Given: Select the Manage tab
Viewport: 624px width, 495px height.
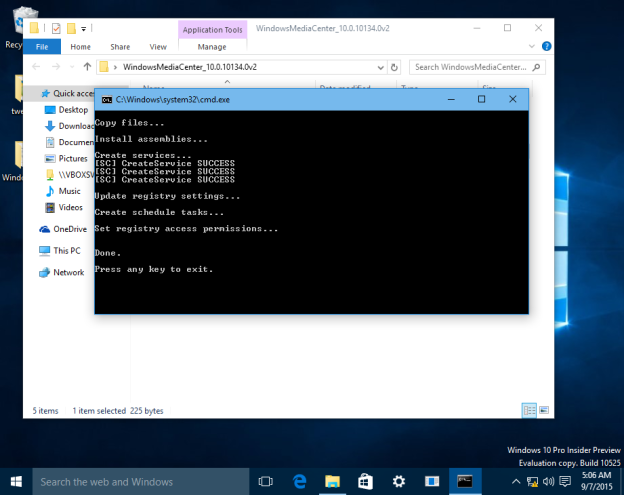Looking at the screenshot, I should pos(212,47).
